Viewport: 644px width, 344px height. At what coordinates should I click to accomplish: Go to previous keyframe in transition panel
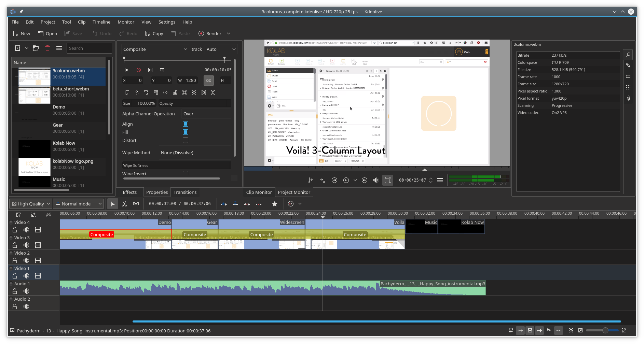pyautogui.click(x=127, y=70)
